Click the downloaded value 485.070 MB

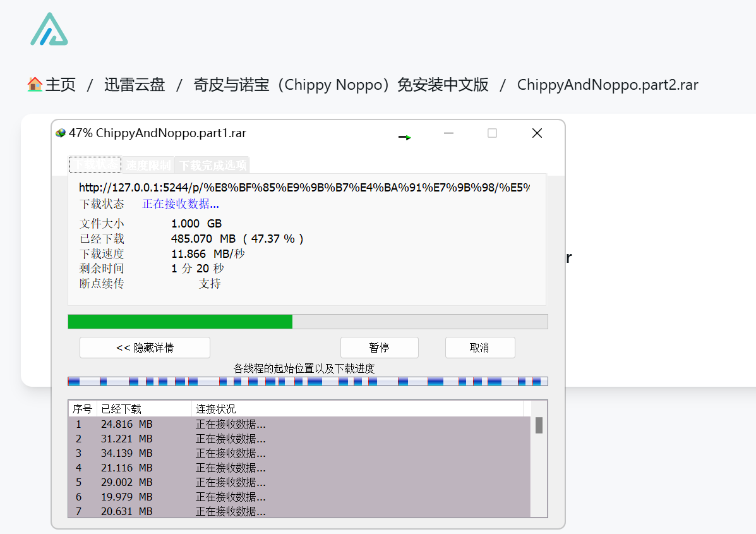click(x=203, y=239)
